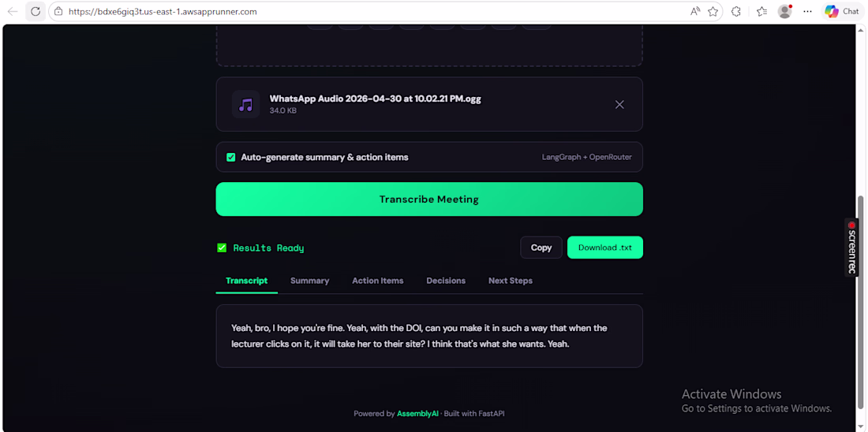Click the browser refresh icon
Viewport: 868px width, 432px height.
point(36,11)
